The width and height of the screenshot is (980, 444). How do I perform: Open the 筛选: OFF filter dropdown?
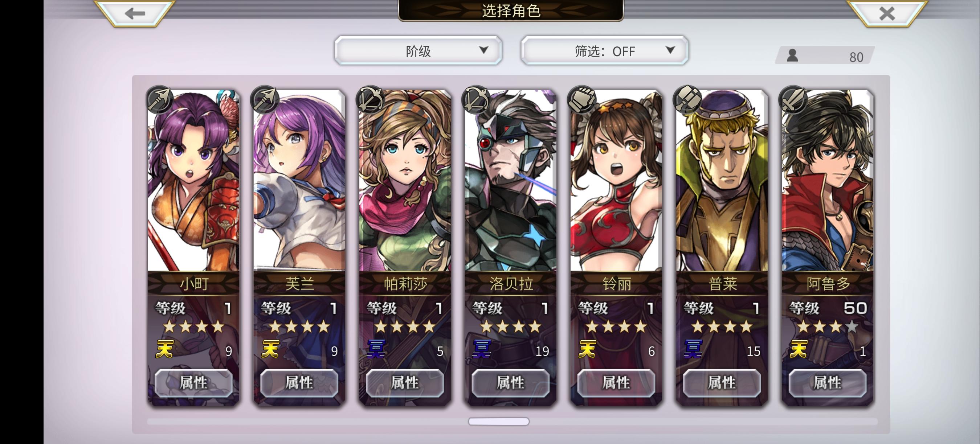coord(604,50)
